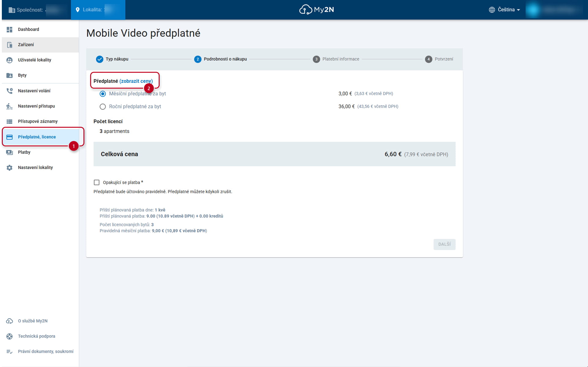Image resolution: width=588 pixels, height=367 pixels.
Task: Click the Nastavení lokality gear icon
Action: click(x=9, y=167)
